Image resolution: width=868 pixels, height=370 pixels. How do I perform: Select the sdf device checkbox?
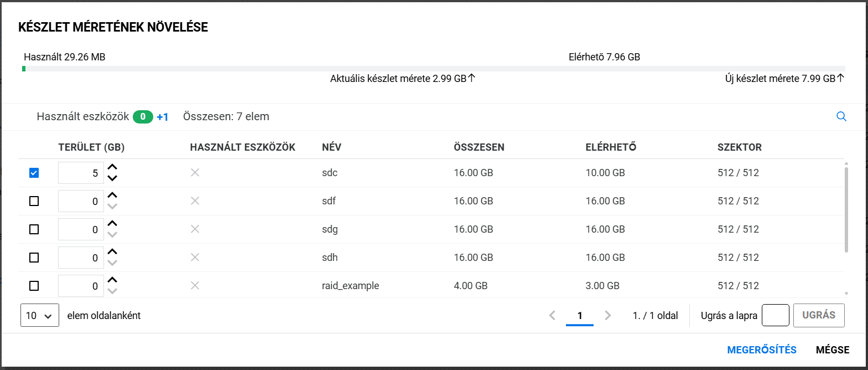[34, 201]
